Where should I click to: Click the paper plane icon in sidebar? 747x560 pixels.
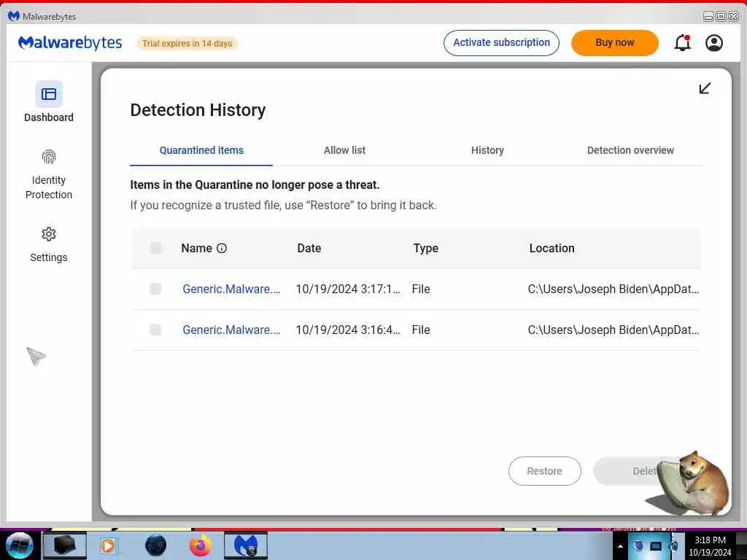(x=36, y=356)
